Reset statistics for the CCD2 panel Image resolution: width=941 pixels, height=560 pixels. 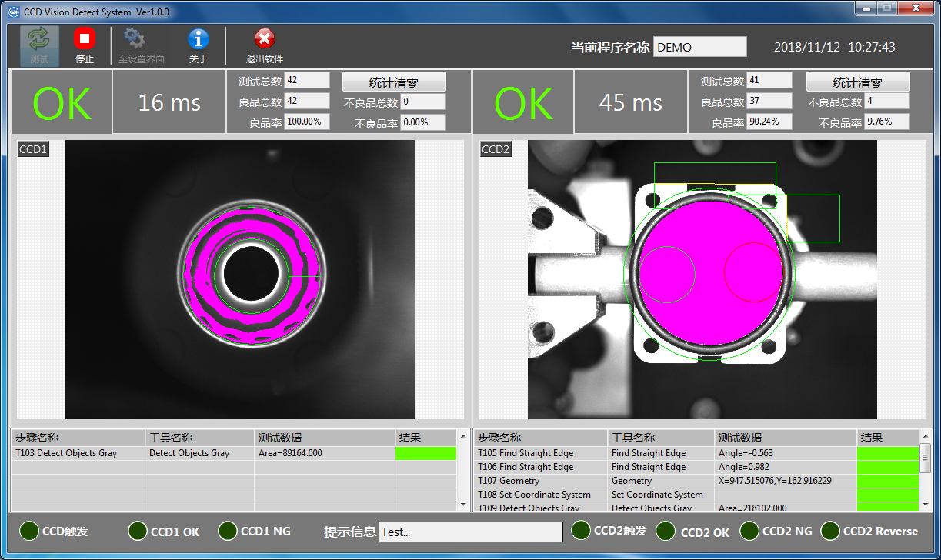pos(858,82)
